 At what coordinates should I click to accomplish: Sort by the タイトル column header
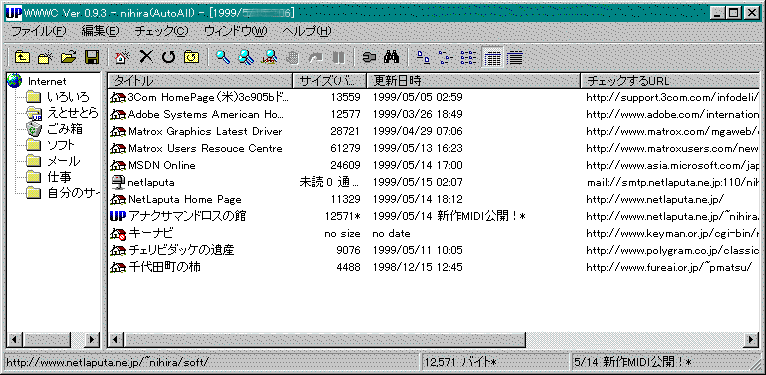(x=200, y=81)
